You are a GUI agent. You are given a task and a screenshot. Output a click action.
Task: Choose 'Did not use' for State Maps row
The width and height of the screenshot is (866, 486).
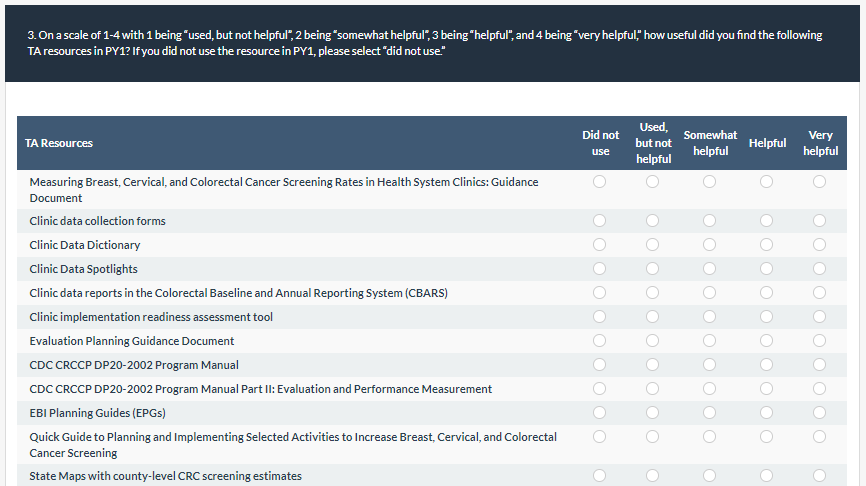point(600,476)
